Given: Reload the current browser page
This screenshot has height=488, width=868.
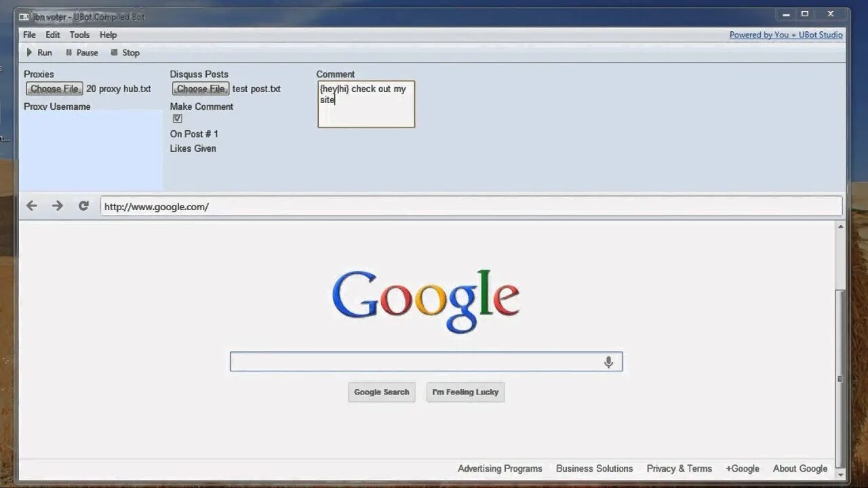Looking at the screenshot, I should coord(83,206).
